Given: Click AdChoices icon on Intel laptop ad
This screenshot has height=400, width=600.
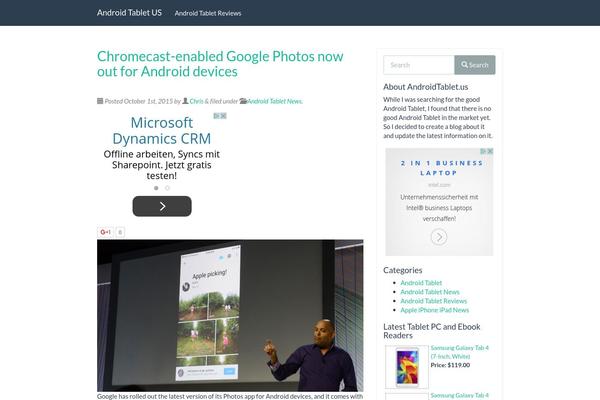Looking at the screenshot, I should pos(483,151).
